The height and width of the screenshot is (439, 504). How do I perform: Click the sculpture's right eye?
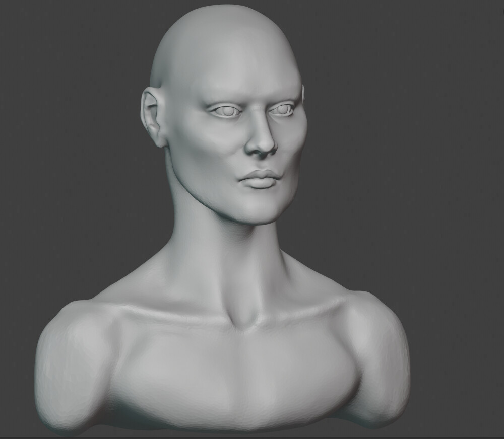[228, 112]
